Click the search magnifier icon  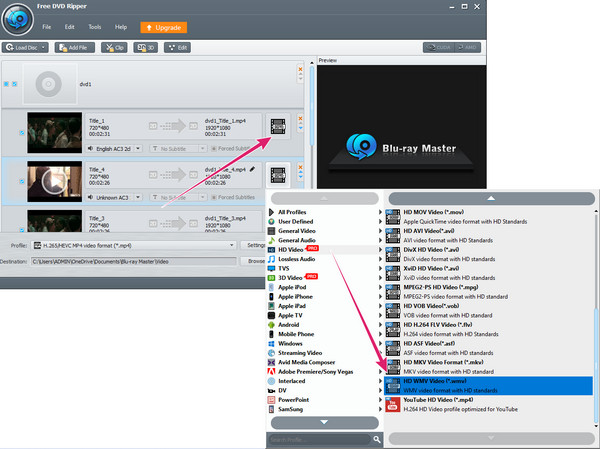click(377, 439)
